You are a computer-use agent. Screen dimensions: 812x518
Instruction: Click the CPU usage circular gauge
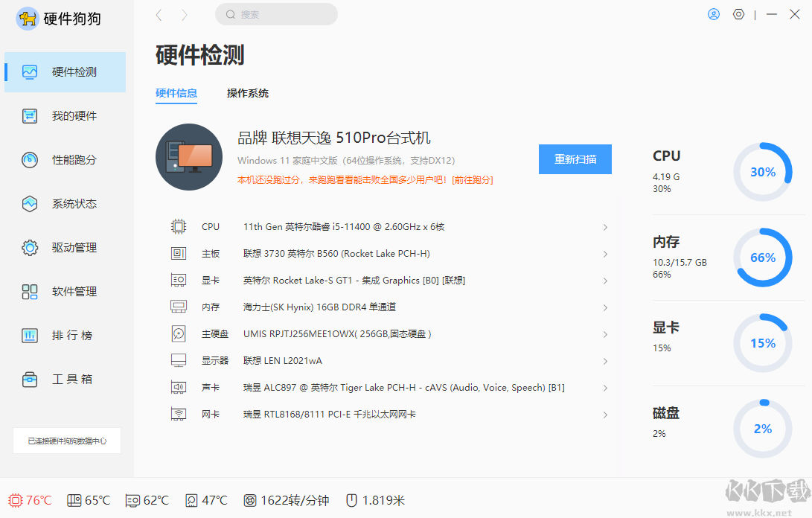[x=762, y=172]
